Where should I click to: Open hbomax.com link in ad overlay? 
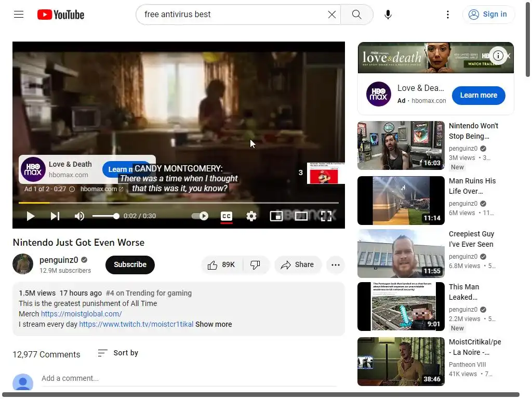coord(102,189)
